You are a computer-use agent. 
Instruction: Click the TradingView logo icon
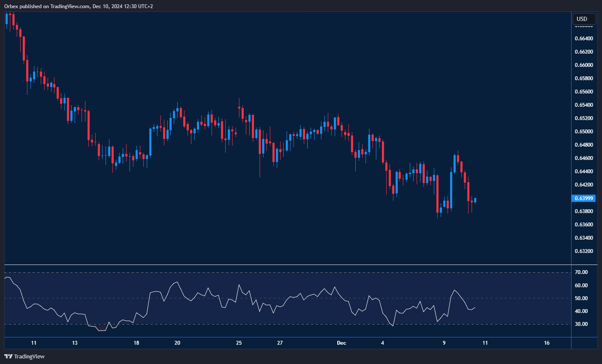pyautogui.click(x=8, y=356)
